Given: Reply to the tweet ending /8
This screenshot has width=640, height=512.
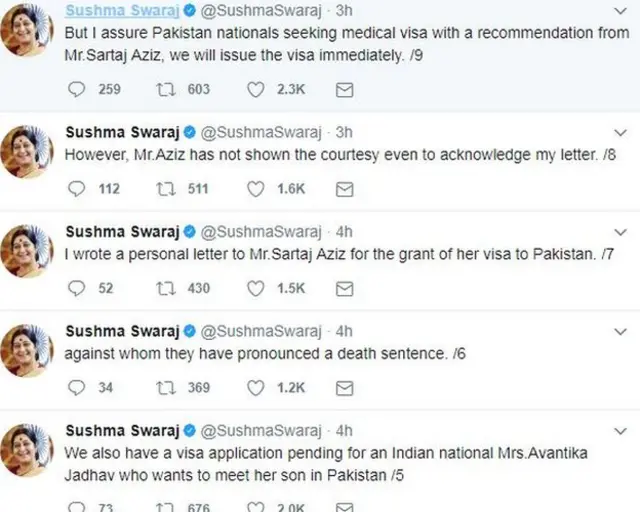Looking at the screenshot, I should click(x=78, y=188).
